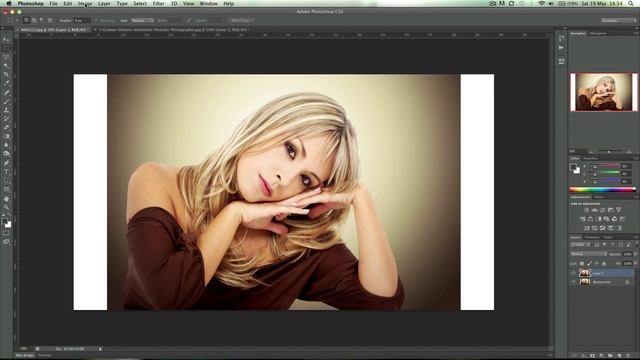Viewport: 640px width, 360px height.
Task: Toggle Lock all in Layers panel
Action: point(604,264)
